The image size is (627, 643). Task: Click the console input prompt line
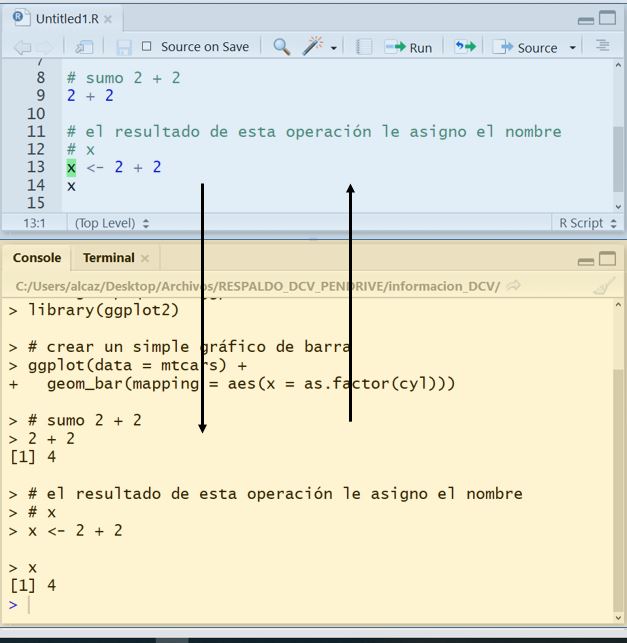pyautogui.click(x=300, y=605)
